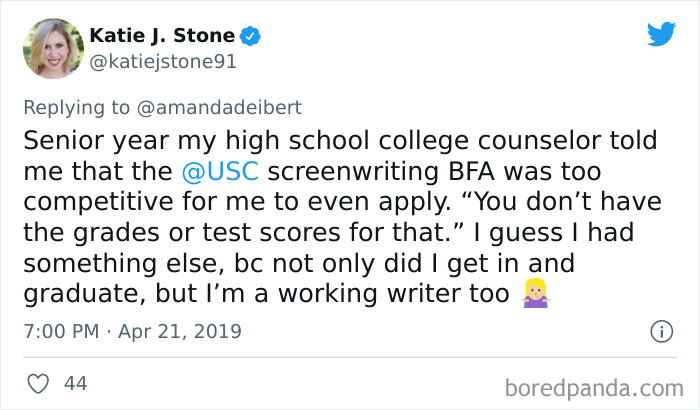The image size is (700, 410).
Task: Click the 7:00 PM time of the tweet
Action: click(59, 330)
